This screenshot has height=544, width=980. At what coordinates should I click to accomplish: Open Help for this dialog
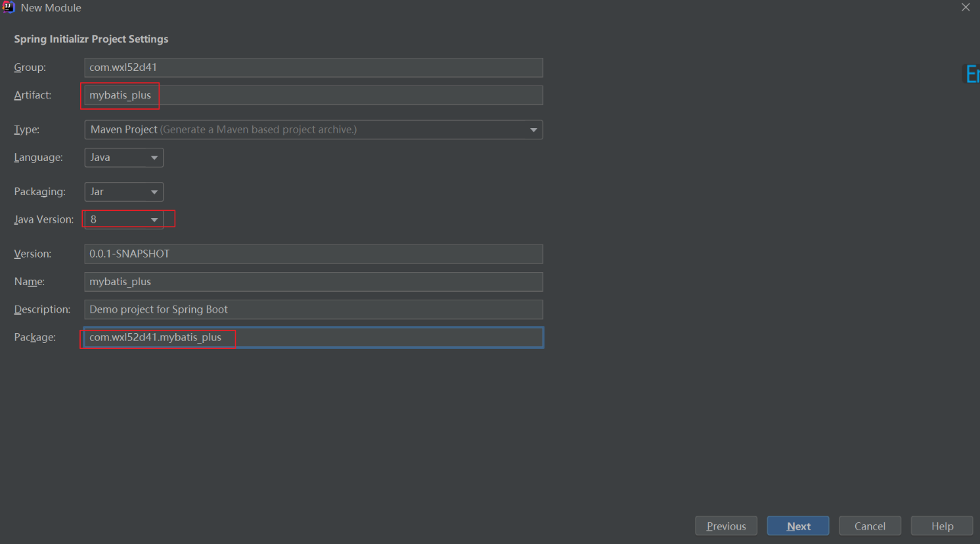pos(942,526)
